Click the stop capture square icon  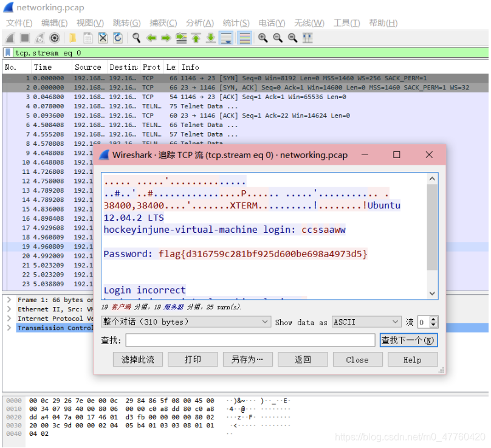tap(25, 38)
